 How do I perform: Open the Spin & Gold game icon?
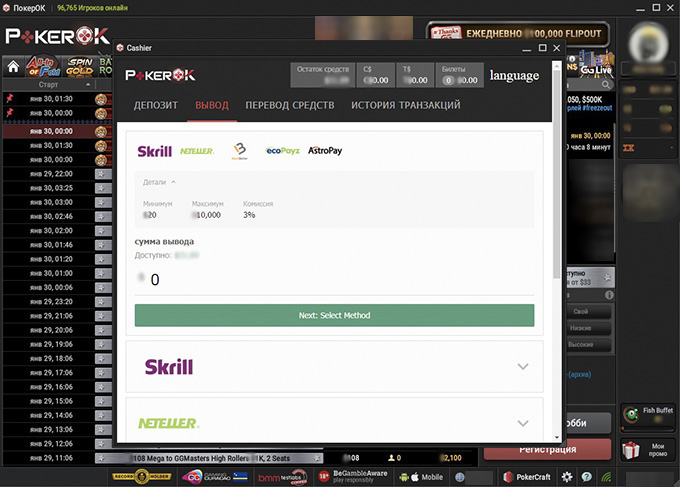[x=80, y=67]
